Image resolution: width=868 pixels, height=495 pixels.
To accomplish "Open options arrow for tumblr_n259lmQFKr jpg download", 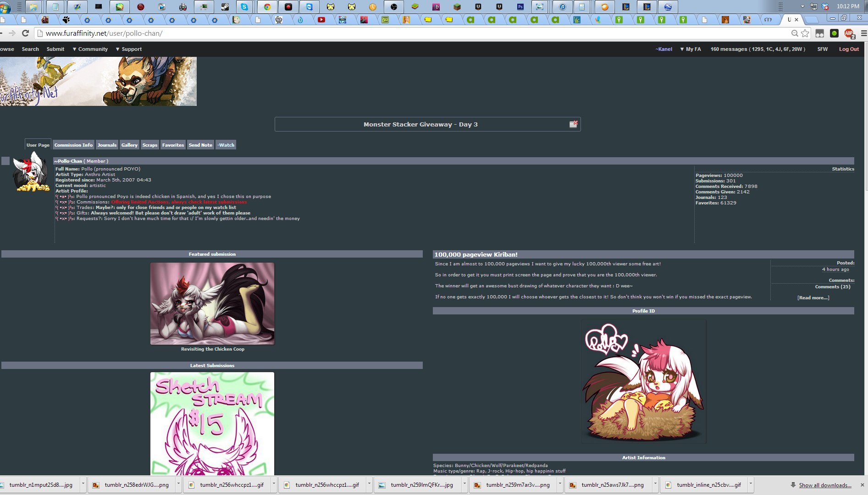I will point(464,484).
